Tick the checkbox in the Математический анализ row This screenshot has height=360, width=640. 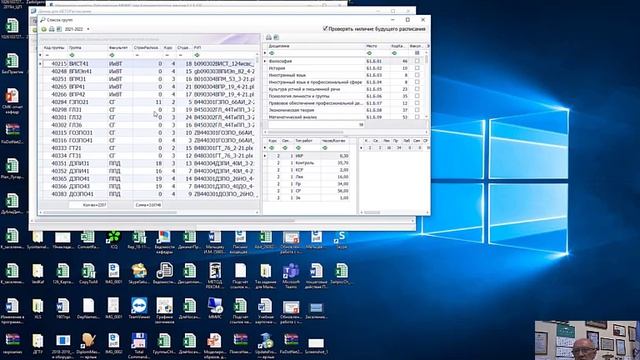(x=417, y=117)
